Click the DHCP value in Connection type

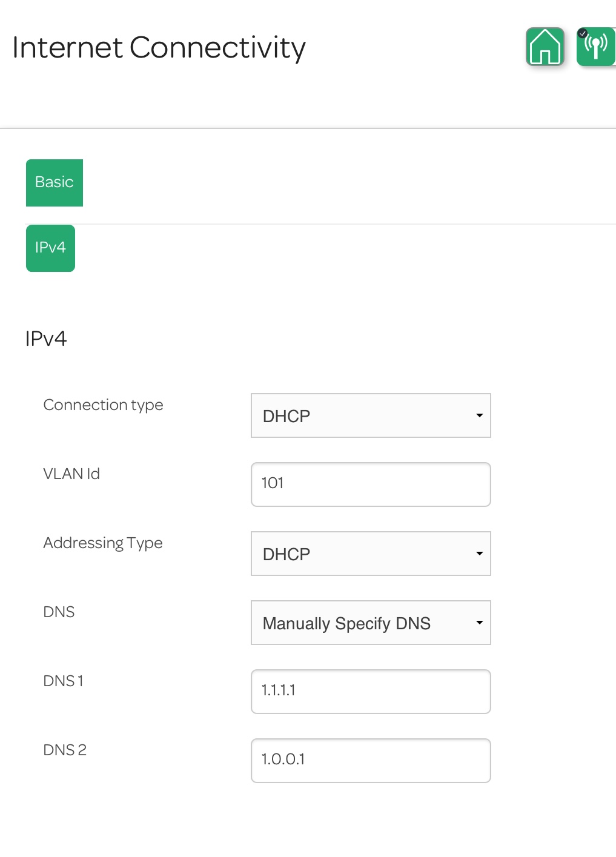[286, 416]
